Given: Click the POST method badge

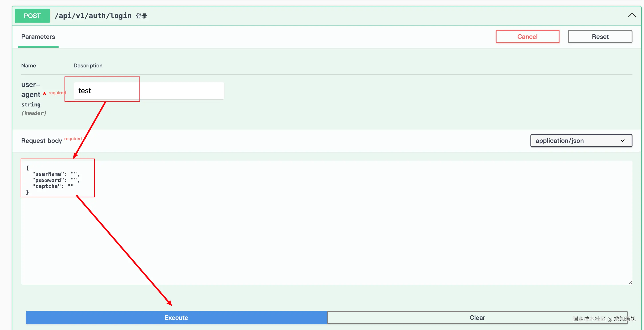Looking at the screenshot, I should [32, 16].
